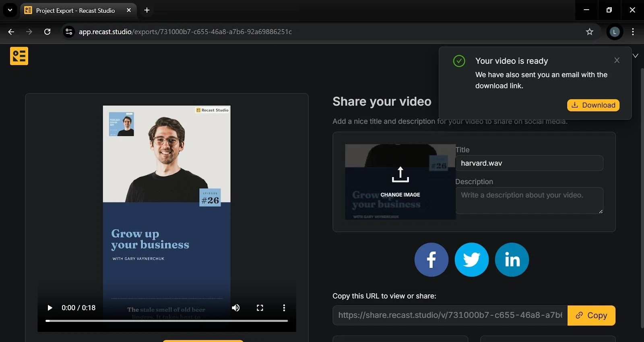Click the Description text area

529,200
